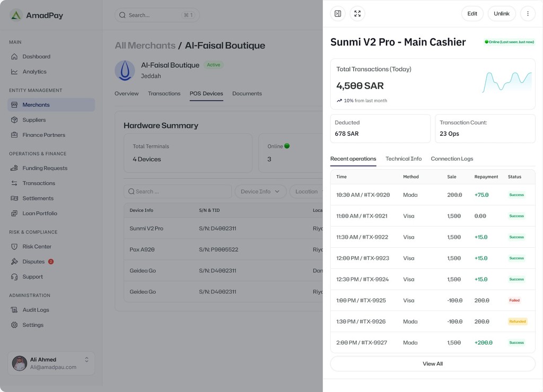Open Dashboard from sidebar
This screenshot has height=392, width=543.
coord(36,57)
